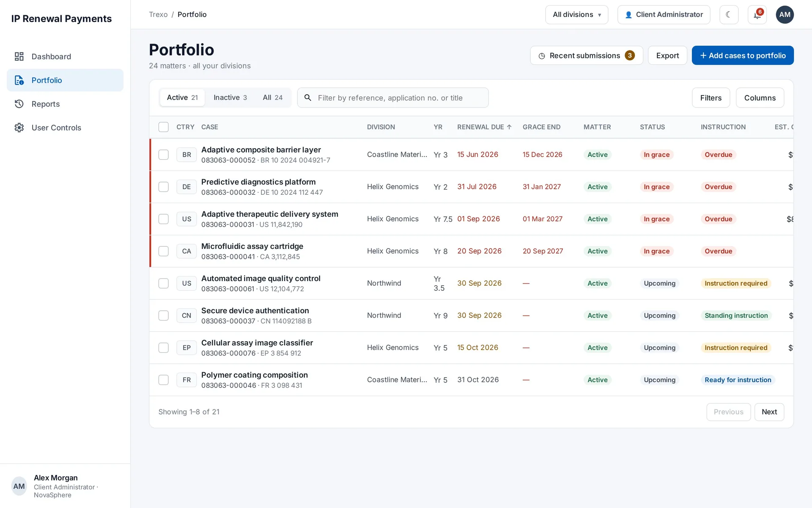Check the Adaptive composite barrier layer row
Screen dimensions: 812x508
[164, 155]
